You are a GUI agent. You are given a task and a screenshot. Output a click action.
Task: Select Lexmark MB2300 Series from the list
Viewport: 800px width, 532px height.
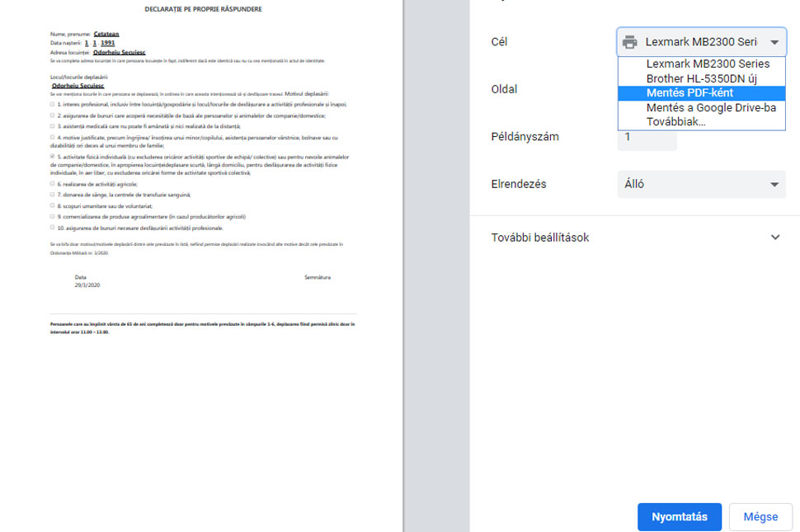coord(708,64)
